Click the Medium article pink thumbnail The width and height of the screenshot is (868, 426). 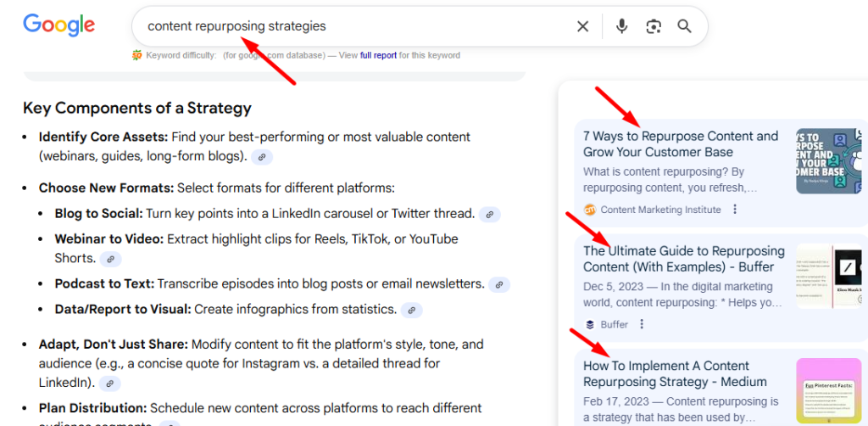(829, 390)
